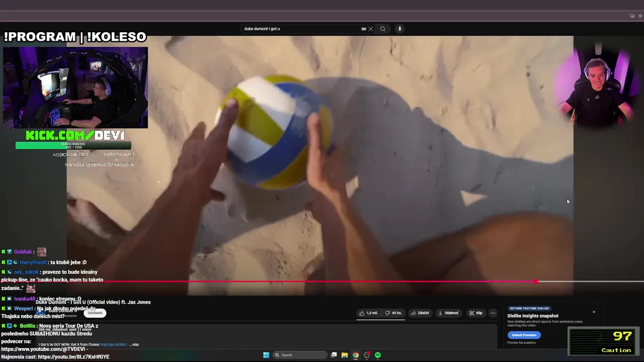Open File Explorer from the taskbar

(345, 355)
